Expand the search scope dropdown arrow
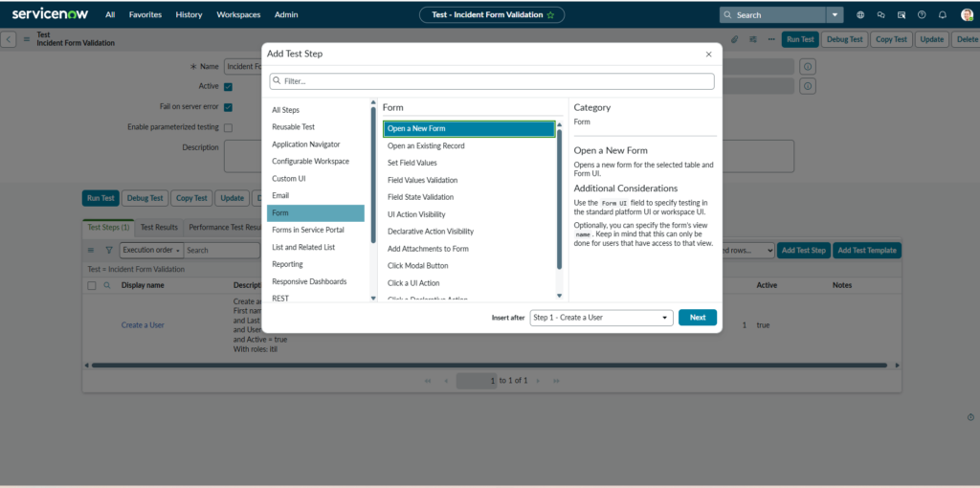 tap(835, 15)
